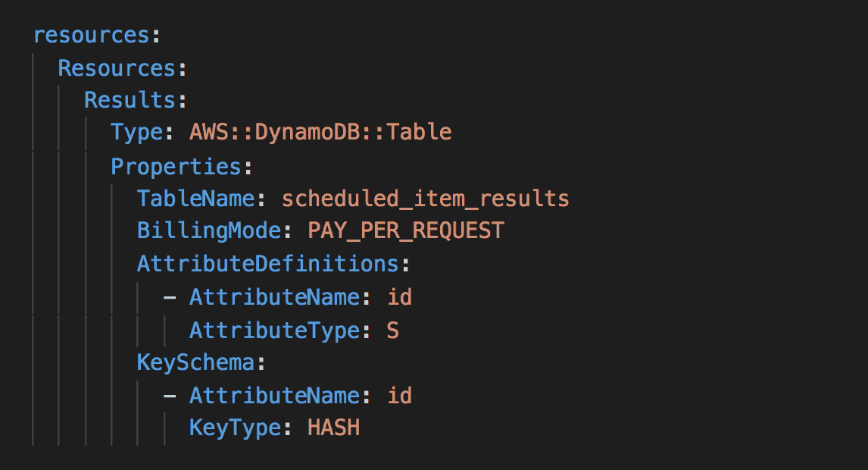The height and width of the screenshot is (470, 868).
Task: Click the HASH value
Action: 333,428
